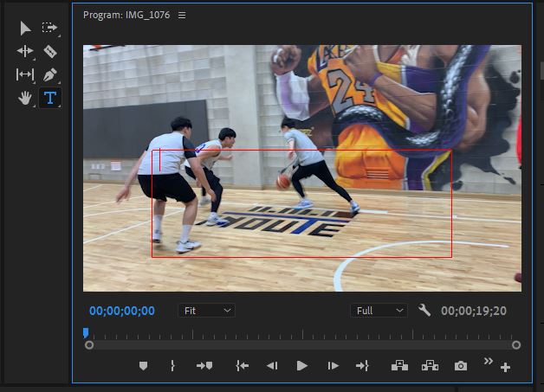
Task: Select the Hand tool
Action: click(x=25, y=98)
